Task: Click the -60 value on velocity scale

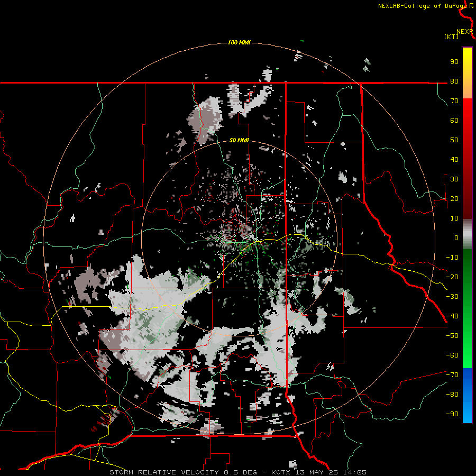Action: 452,355
